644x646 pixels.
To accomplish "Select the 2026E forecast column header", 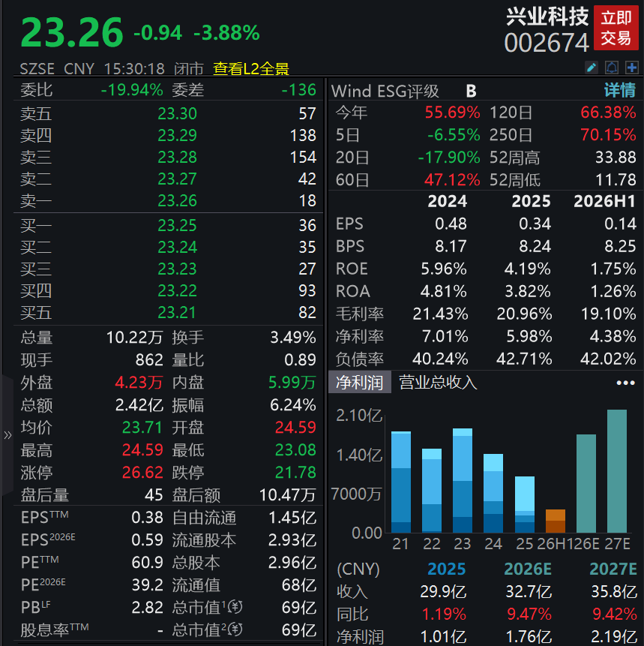I will click(x=528, y=569).
